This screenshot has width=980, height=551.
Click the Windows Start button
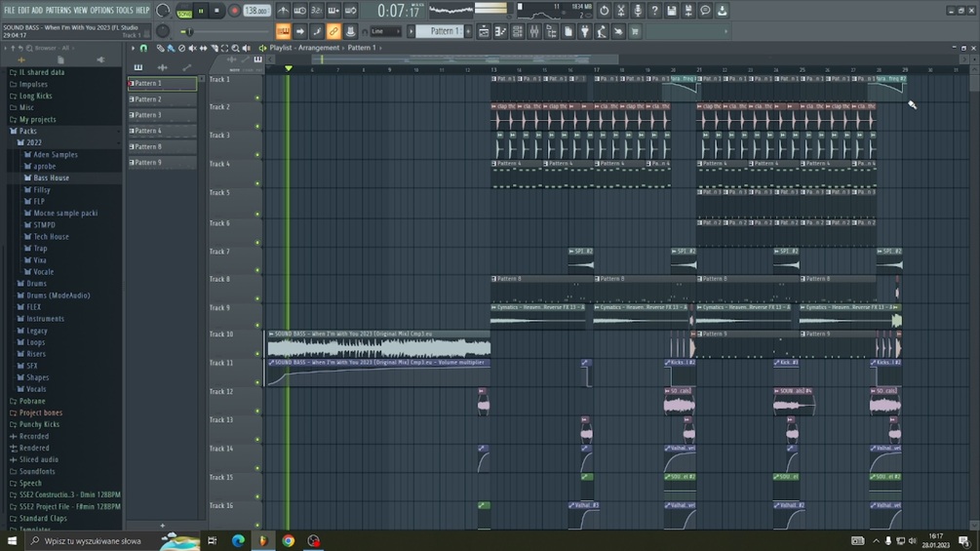(x=12, y=540)
